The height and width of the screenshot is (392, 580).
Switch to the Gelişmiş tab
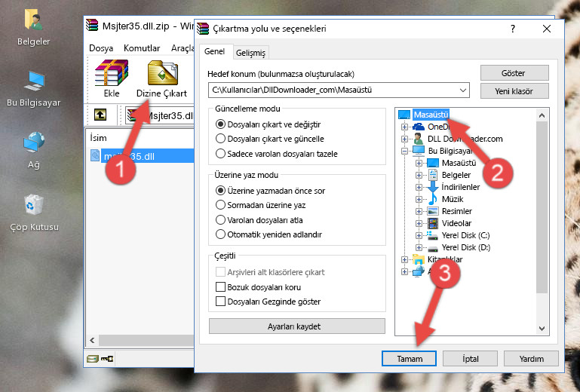click(x=250, y=53)
